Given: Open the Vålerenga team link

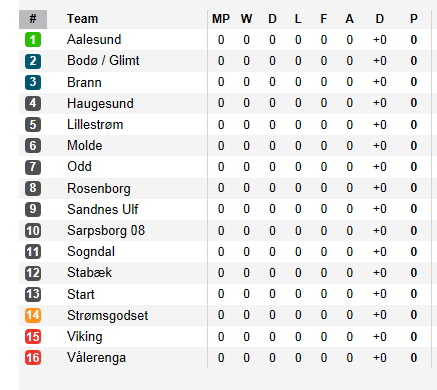Looking at the screenshot, I should tap(96, 358).
